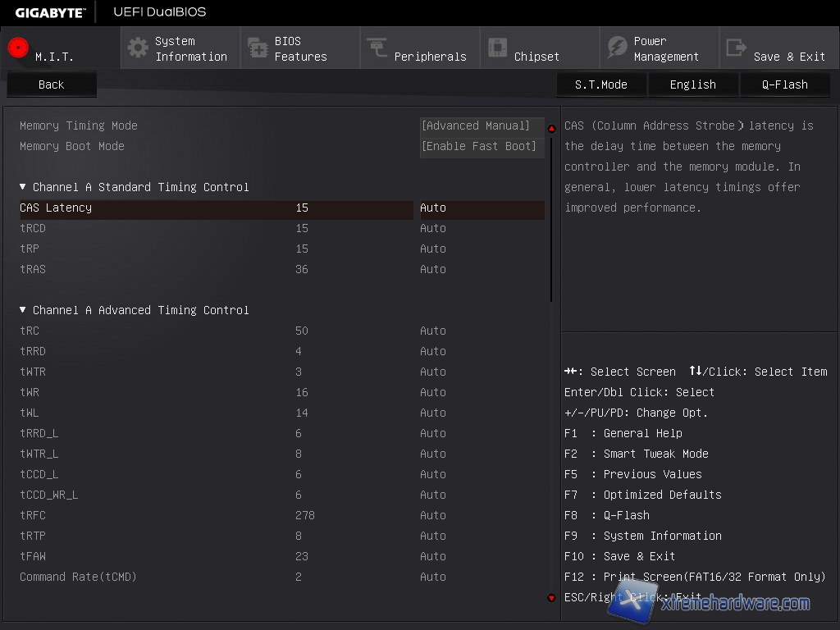Viewport: 840px width, 630px height.
Task: Click the System Information gear icon
Action: [x=138, y=48]
